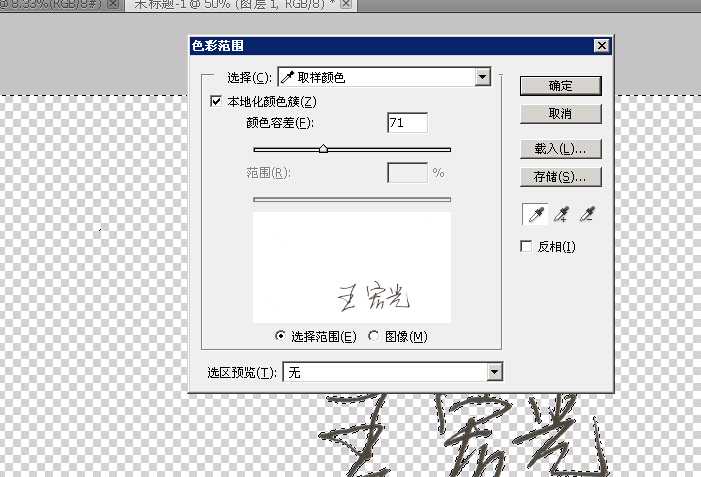
Task: Click the 存储 save button
Action: click(561, 177)
